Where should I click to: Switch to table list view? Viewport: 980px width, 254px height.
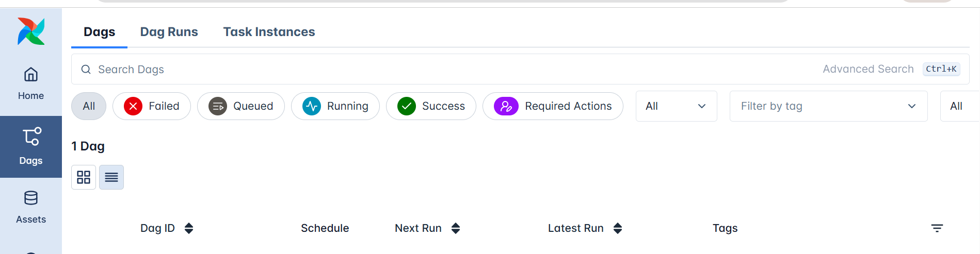point(111,177)
